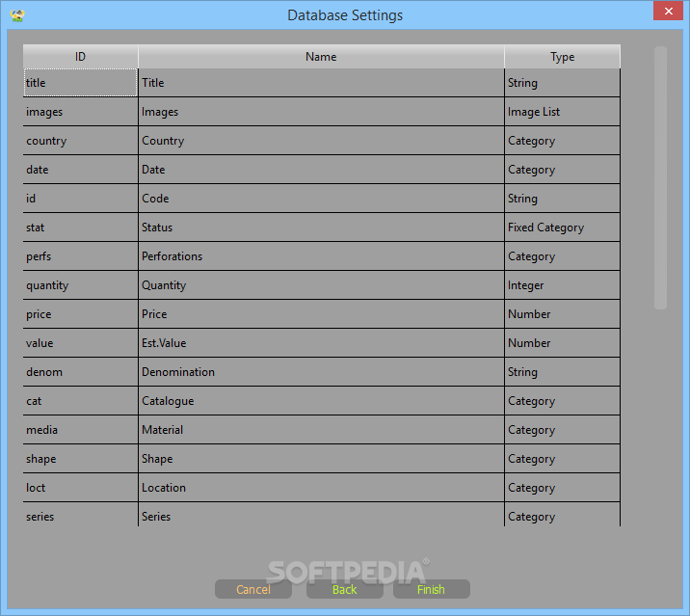
Task: Select the 'Images' name cell
Action: (x=321, y=112)
